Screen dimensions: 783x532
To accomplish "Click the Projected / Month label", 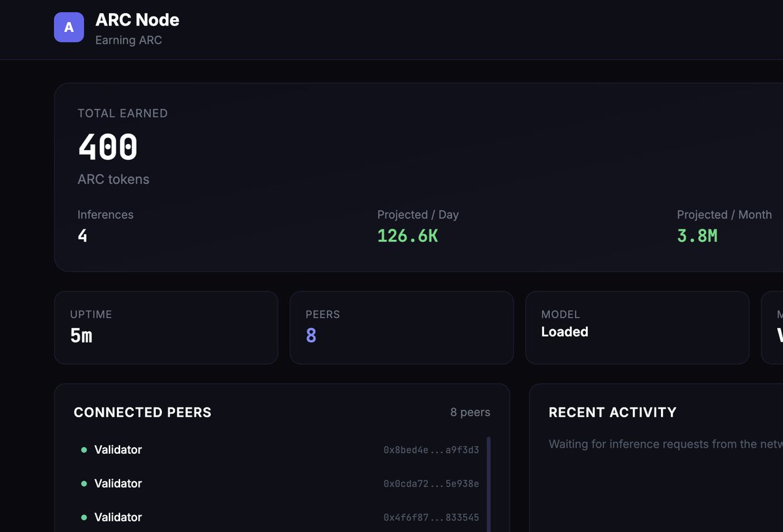I will [724, 214].
